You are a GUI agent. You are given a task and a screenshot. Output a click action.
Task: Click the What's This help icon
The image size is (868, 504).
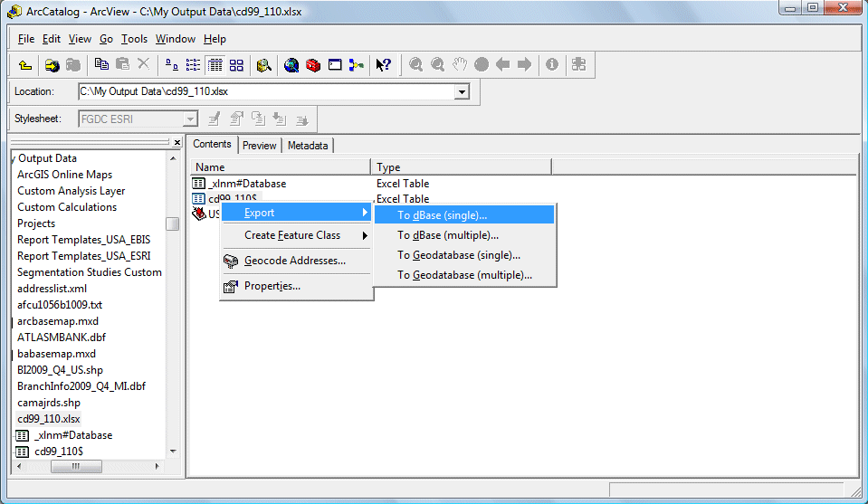point(384,65)
